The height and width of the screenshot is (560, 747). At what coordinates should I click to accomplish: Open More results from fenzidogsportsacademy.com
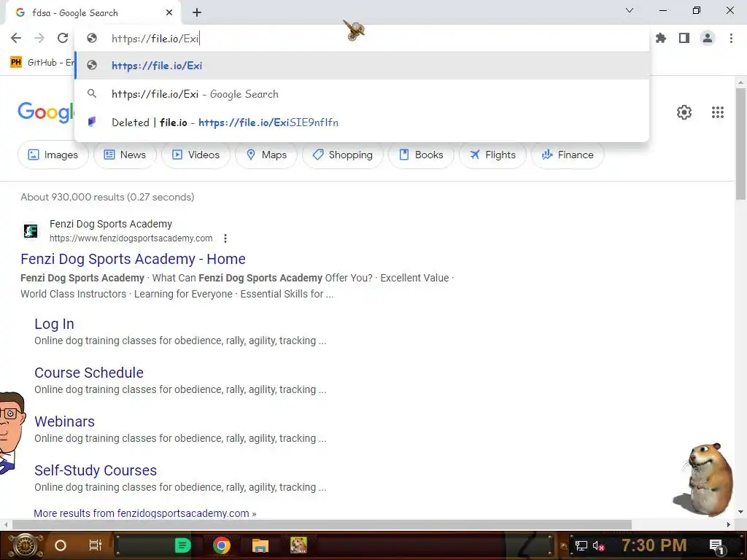coord(145,513)
